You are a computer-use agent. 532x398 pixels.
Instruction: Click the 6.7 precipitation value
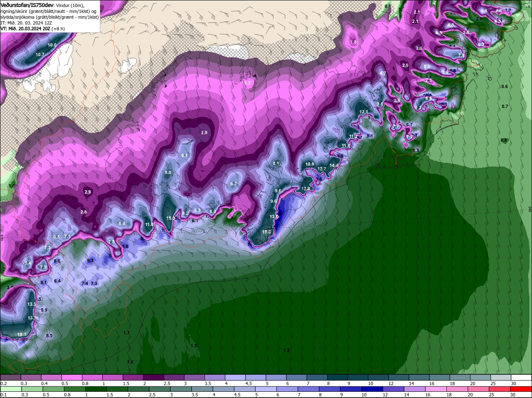[409, 125]
